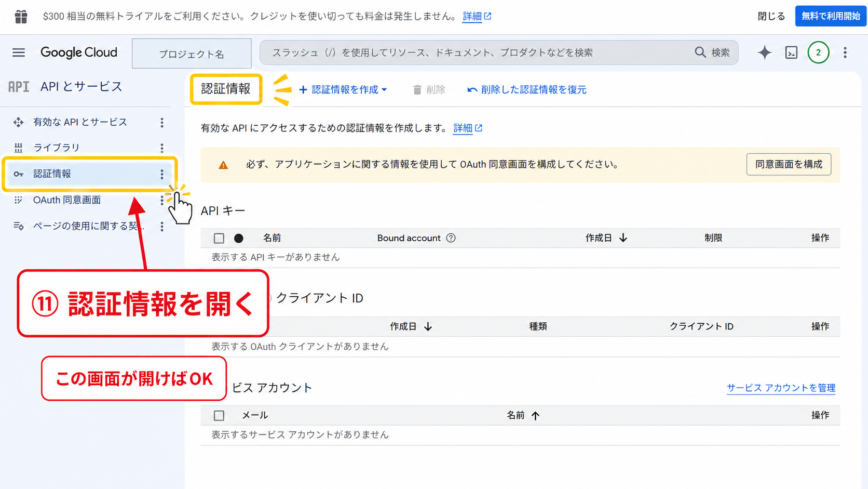Select ライブラリ in the sidebar
The image size is (868, 489).
click(57, 148)
